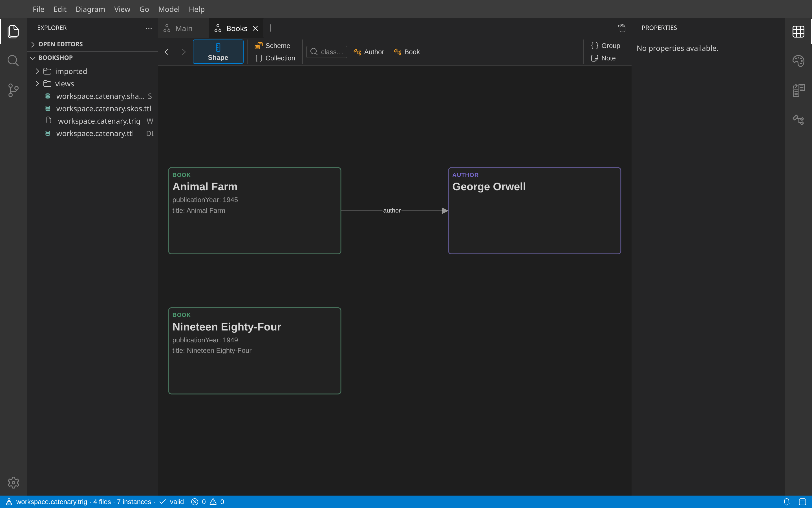Insert an Author class instance
The width and height of the screenshot is (812, 508).
(x=369, y=52)
